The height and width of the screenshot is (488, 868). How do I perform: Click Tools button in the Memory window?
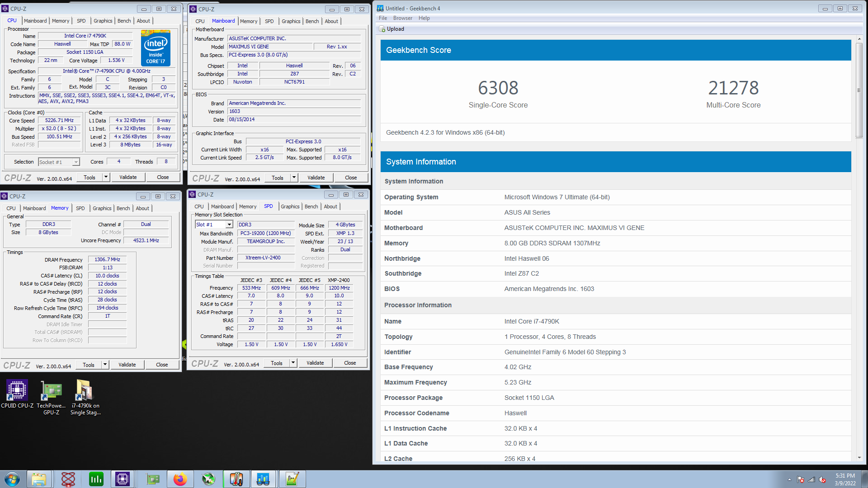pyautogui.click(x=89, y=365)
